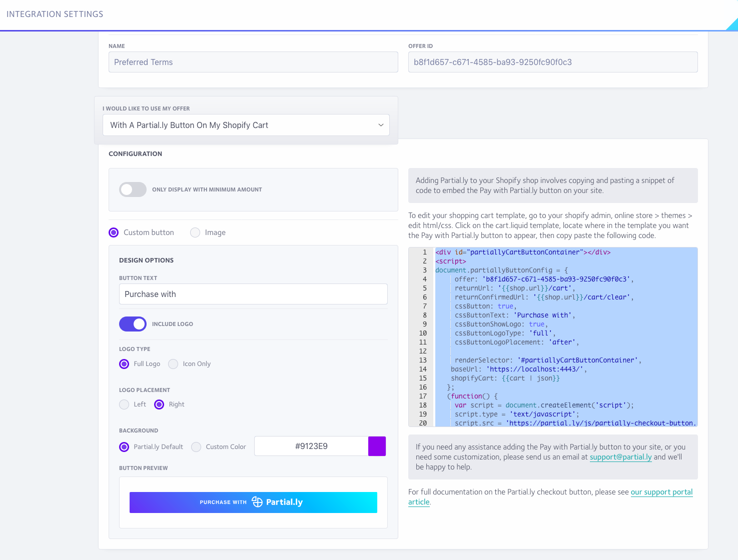738x560 pixels.
Task: Click the baseUrl localhost line in code
Action: tap(519, 369)
